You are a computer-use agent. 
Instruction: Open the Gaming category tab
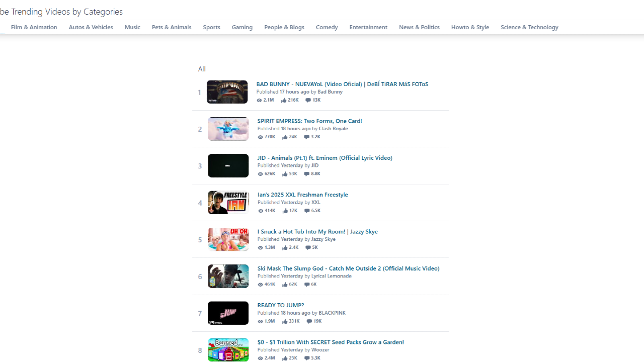[x=242, y=27]
